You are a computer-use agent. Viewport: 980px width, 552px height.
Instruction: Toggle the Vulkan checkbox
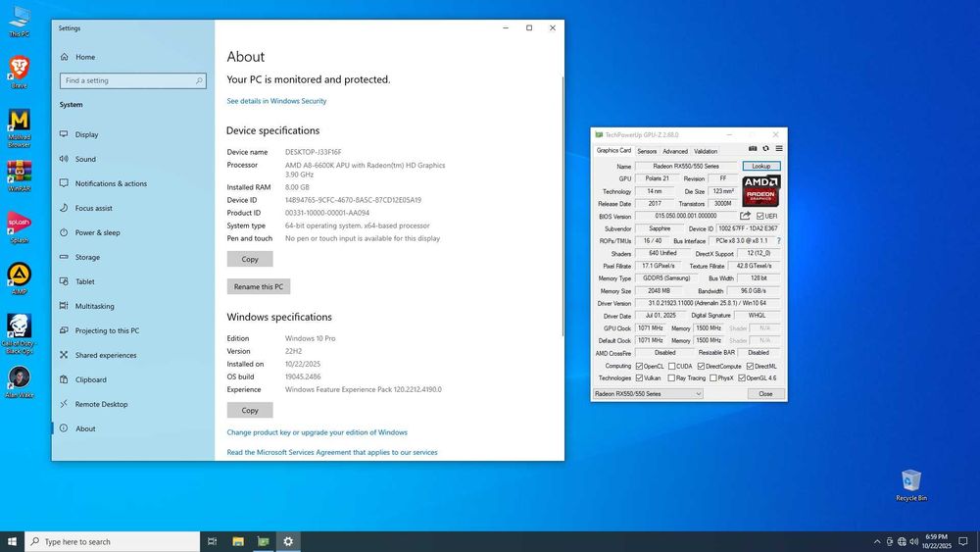(639, 378)
